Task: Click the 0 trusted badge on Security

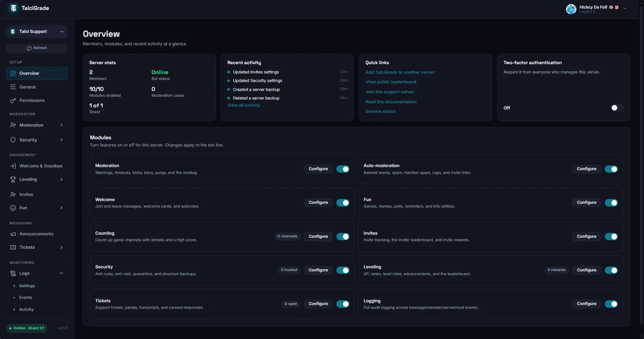Action: 289,270
